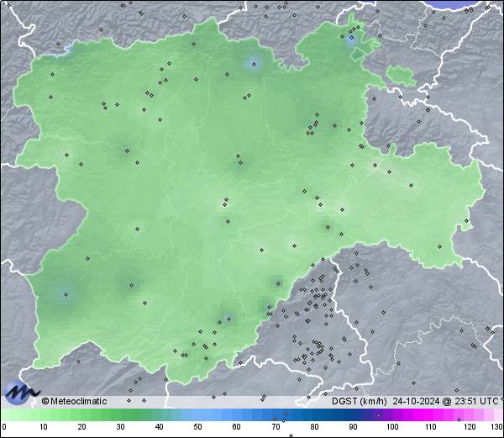The height and width of the screenshot is (438, 504).
Task: Click the 110 scale label
Action: (431, 427)
